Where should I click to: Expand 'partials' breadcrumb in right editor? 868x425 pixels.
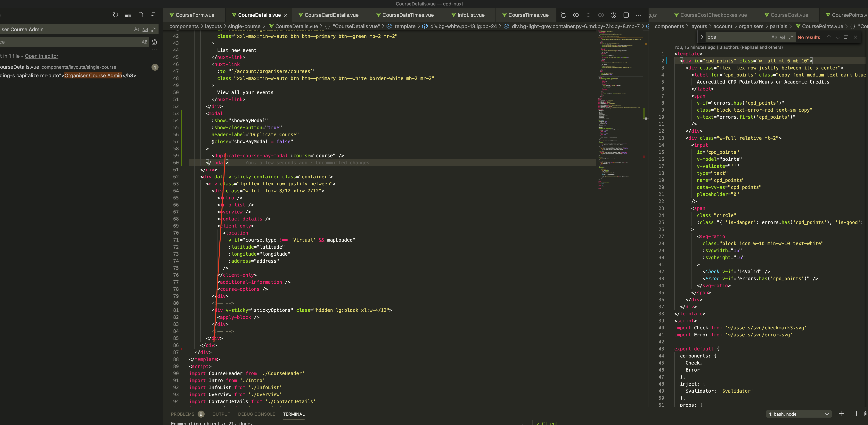pos(778,26)
